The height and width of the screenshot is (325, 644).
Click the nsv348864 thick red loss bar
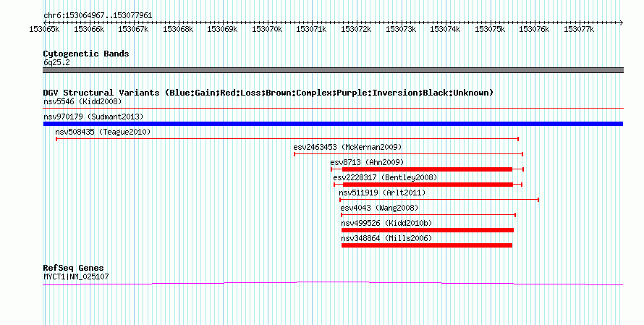click(427, 245)
